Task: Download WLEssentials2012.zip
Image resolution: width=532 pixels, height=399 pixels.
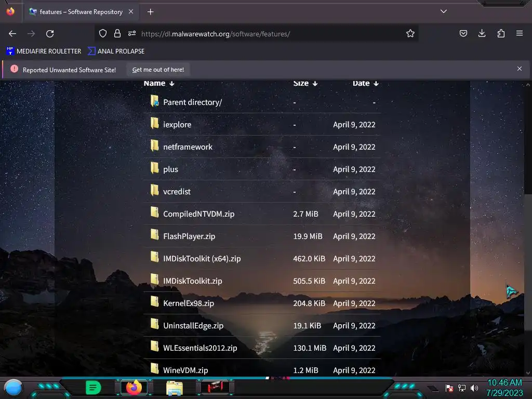Action: coord(200,348)
